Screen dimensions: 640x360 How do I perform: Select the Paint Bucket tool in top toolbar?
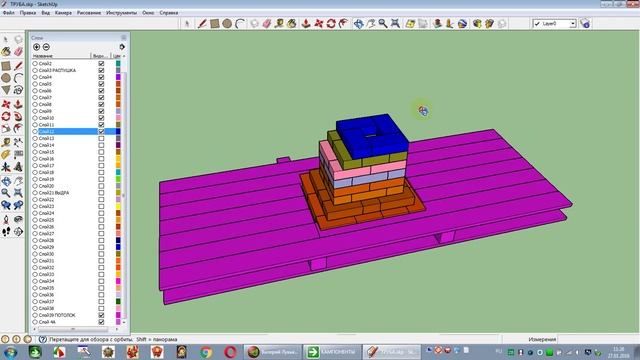pyautogui.click(x=291, y=24)
